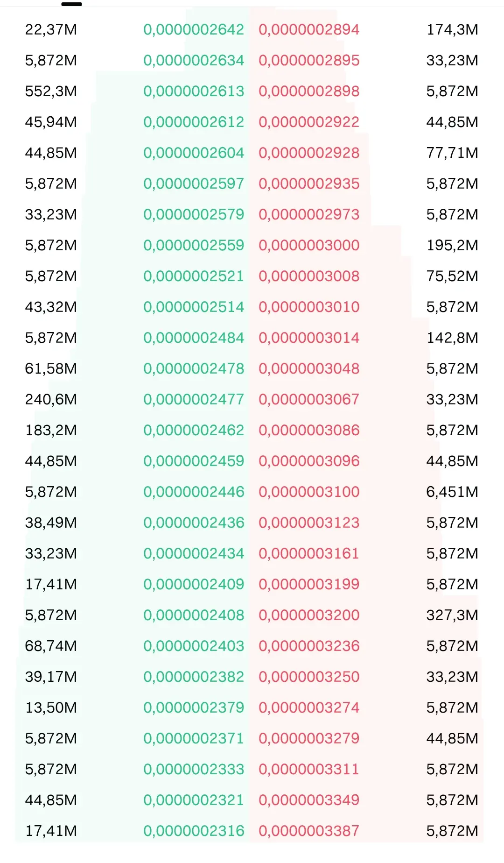Tap bid price 0,0000002613
Screen dimensions: 504x863
point(194,92)
